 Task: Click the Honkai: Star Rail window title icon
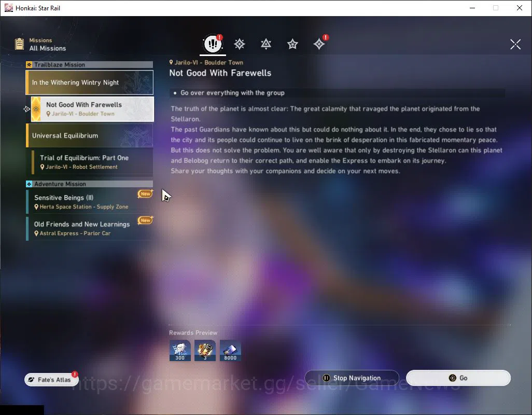point(8,8)
